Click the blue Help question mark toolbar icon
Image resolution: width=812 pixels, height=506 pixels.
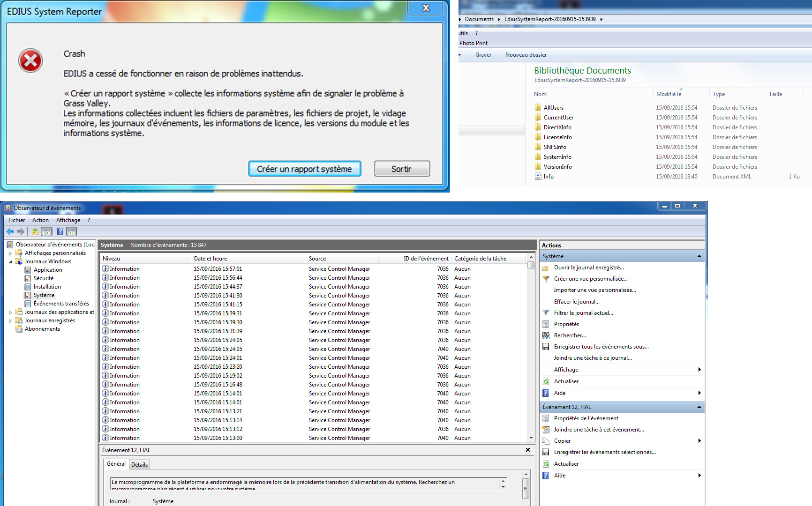[x=60, y=231]
